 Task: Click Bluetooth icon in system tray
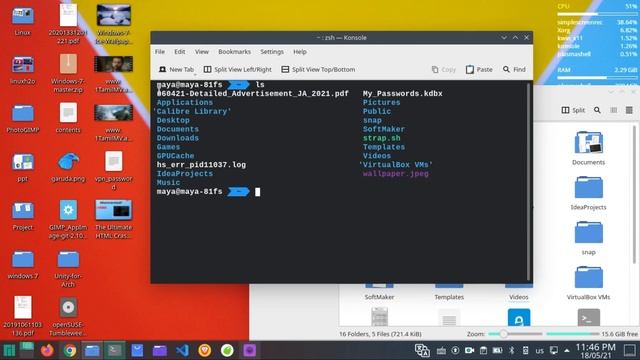[511, 350]
